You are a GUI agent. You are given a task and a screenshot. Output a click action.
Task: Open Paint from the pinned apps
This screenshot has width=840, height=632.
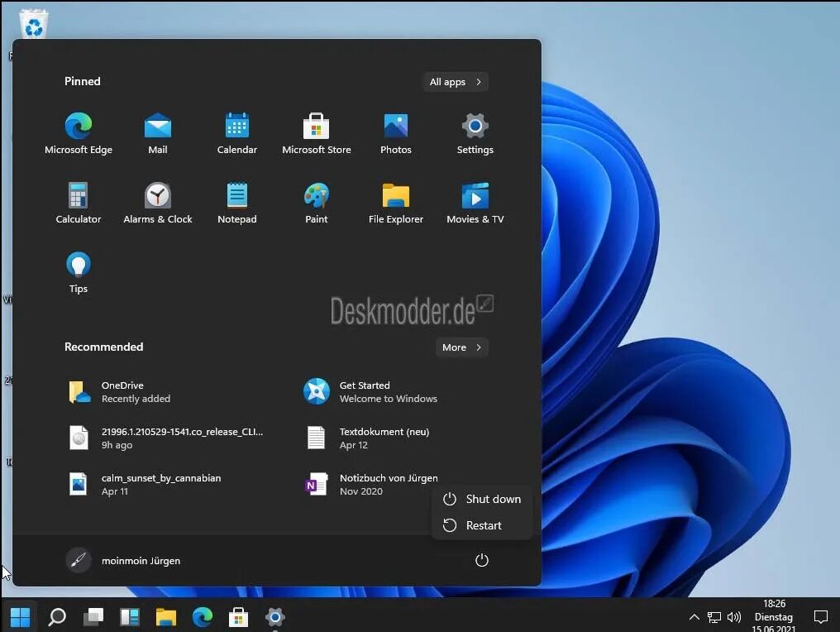[x=317, y=202]
